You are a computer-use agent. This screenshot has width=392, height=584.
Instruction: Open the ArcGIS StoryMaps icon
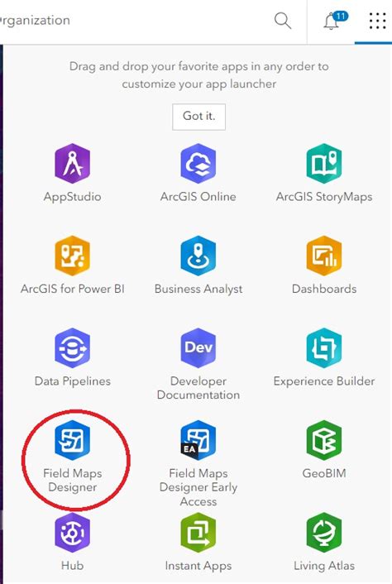point(324,164)
